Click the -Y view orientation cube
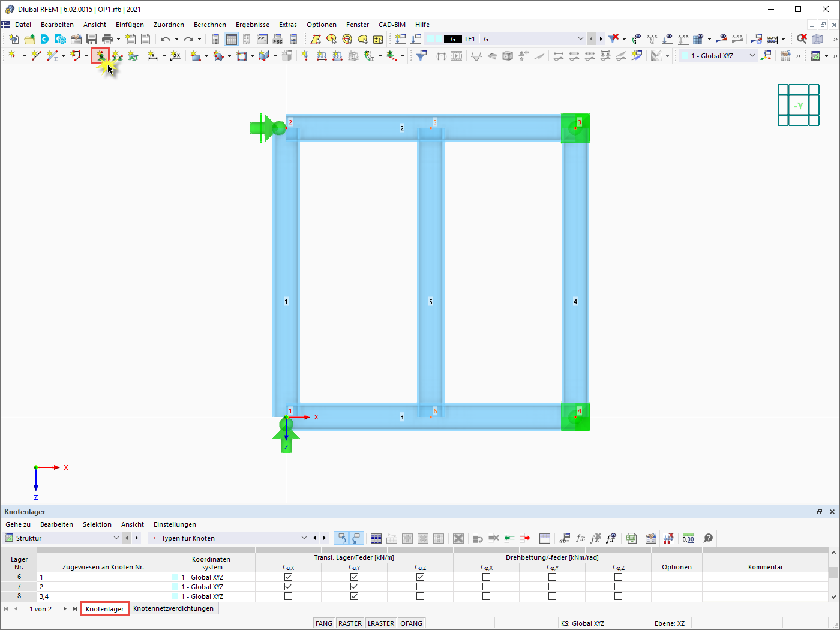 [799, 105]
